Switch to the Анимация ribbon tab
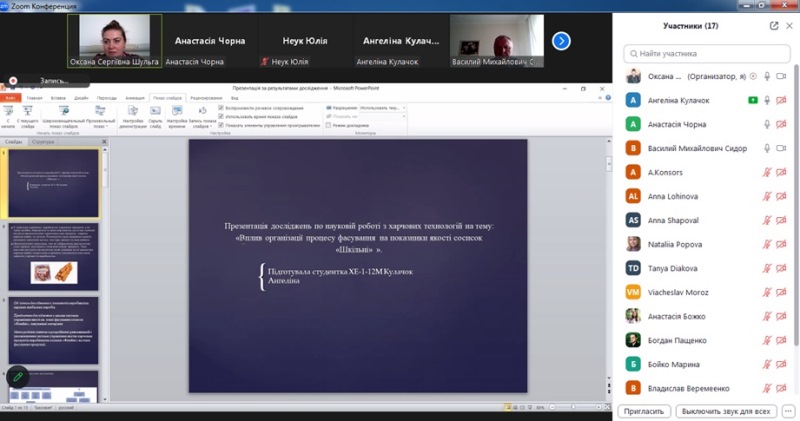 coord(132,98)
